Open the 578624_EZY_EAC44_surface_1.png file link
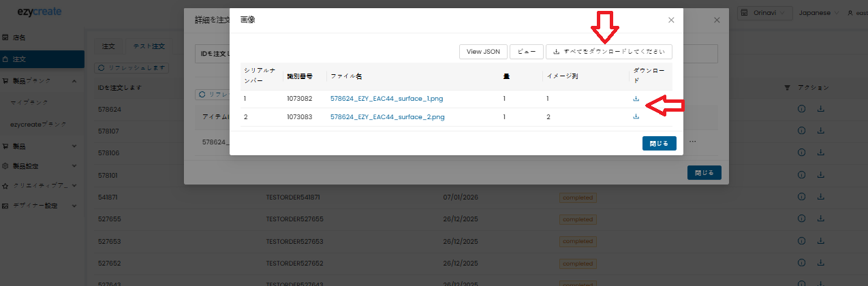 point(387,99)
